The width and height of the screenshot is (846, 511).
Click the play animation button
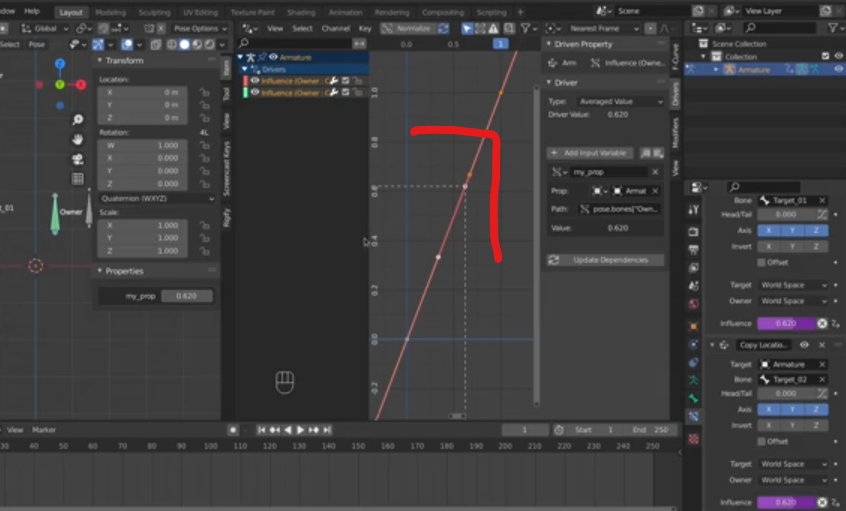tap(301, 430)
